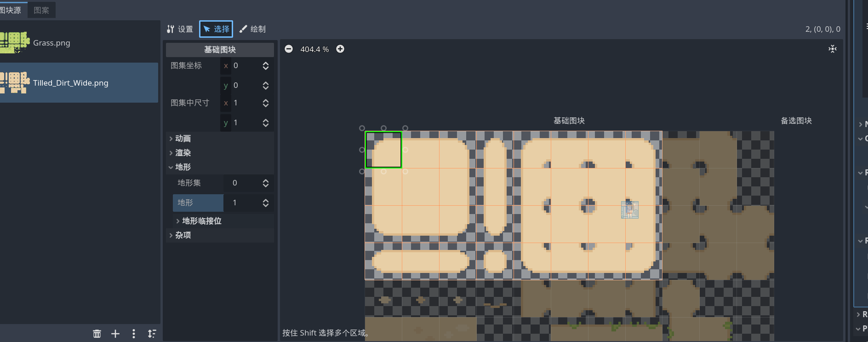Enable the 绘制 paint mode
Screen dimensions: 868x342
tap(252, 29)
